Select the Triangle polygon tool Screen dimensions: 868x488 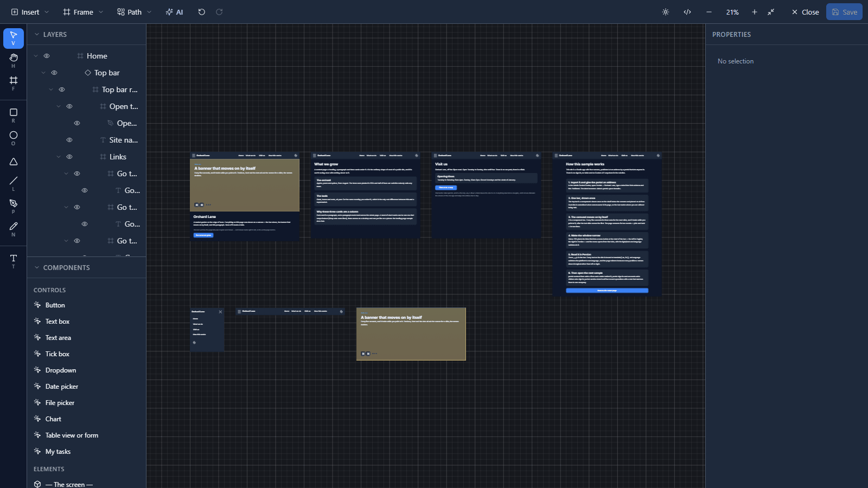[14, 162]
